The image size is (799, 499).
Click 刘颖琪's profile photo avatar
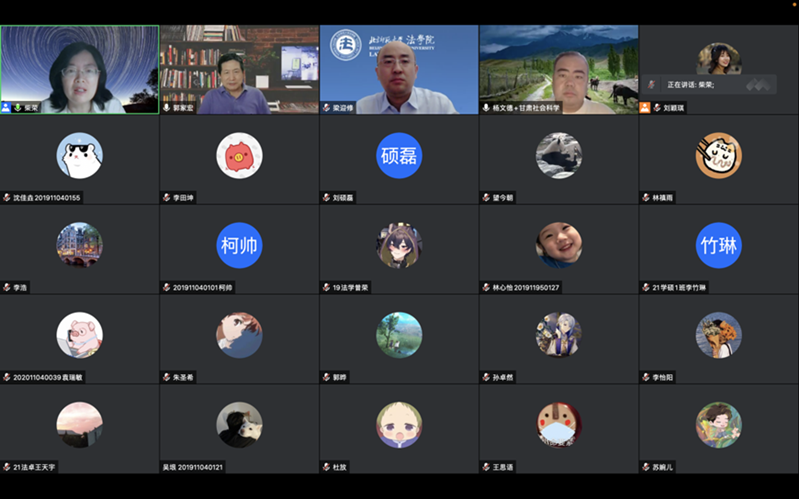(x=718, y=57)
